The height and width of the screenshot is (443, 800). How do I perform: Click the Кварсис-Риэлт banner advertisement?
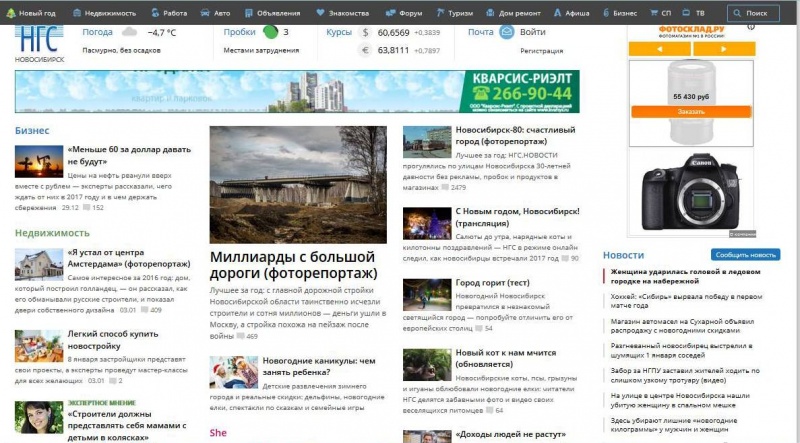[x=298, y=92]
